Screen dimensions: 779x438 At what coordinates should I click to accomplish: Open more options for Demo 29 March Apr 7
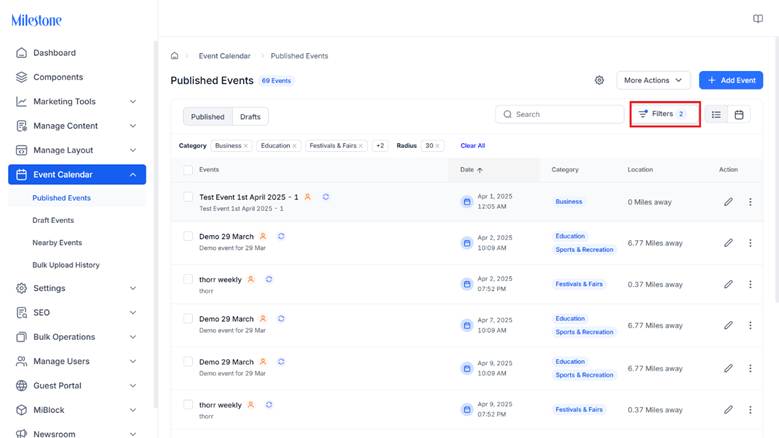[x=750, y=325]
